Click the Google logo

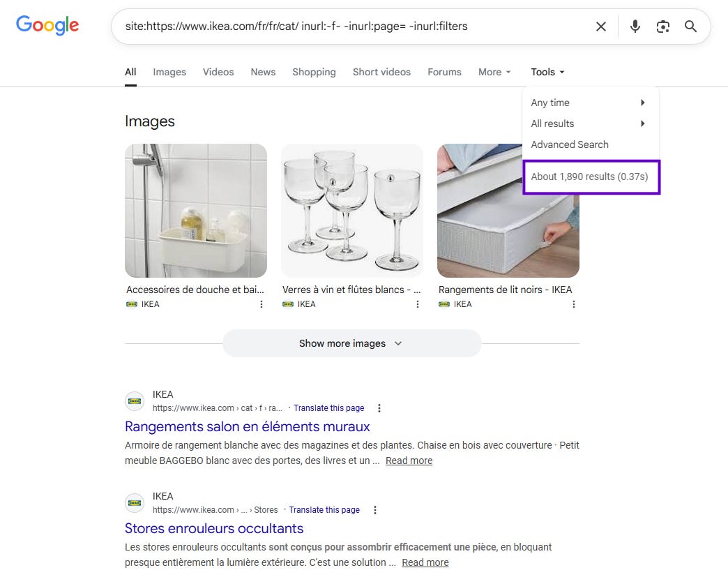(x=47, y=26)
